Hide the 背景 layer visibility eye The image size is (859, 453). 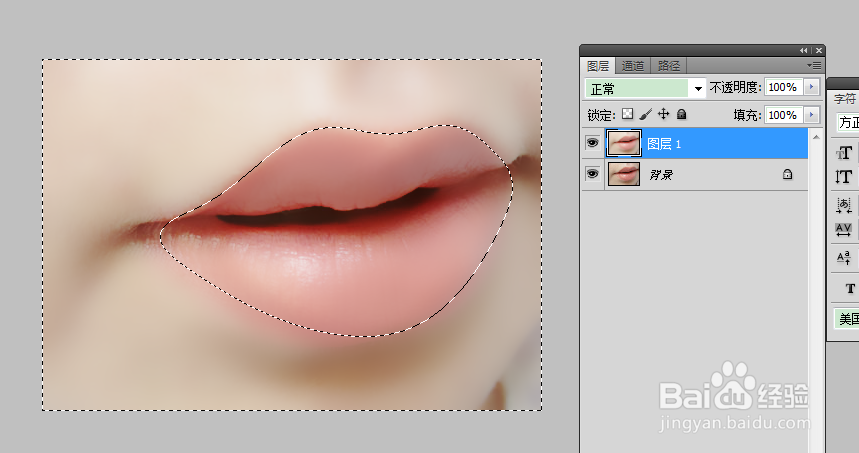(x=592, y=174)
